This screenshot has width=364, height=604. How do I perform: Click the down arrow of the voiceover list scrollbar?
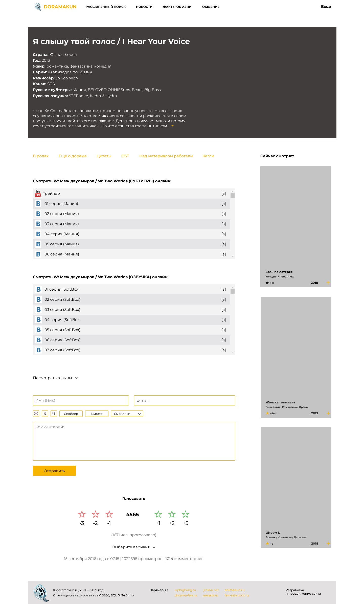(233, 352)
